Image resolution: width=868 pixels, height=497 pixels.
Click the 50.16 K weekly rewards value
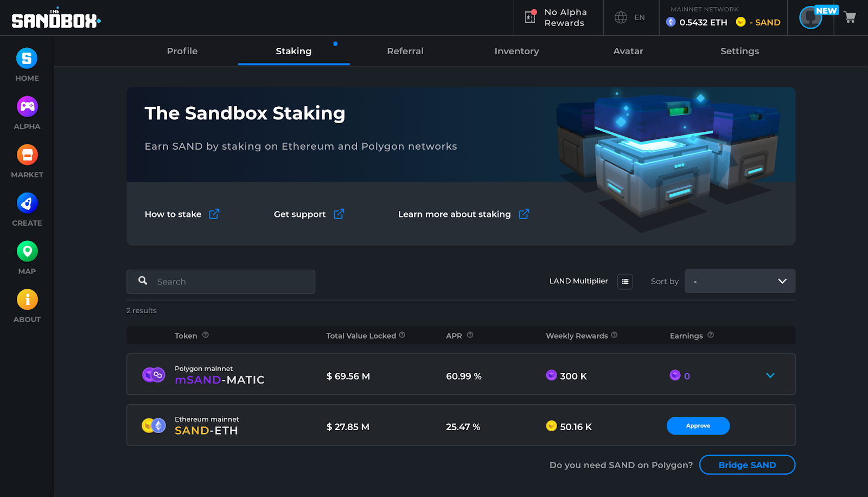pyautogui.click(x=576, y=427)
